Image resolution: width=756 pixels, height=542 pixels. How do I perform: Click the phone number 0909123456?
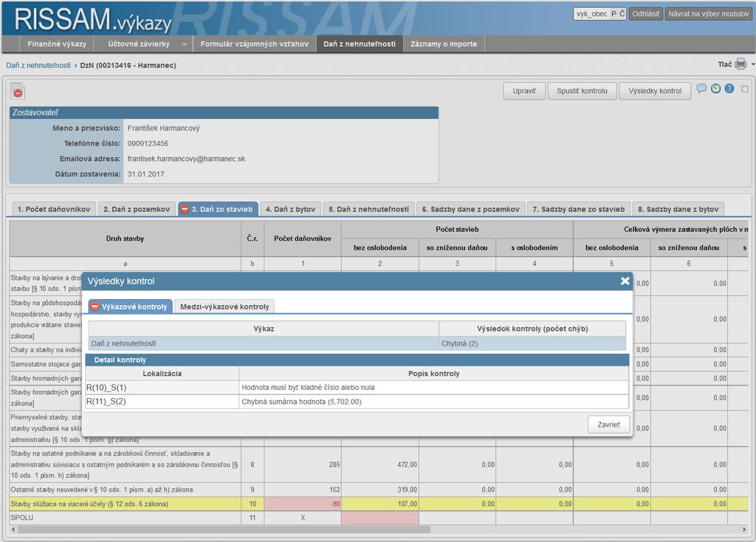tap(148, 143)
